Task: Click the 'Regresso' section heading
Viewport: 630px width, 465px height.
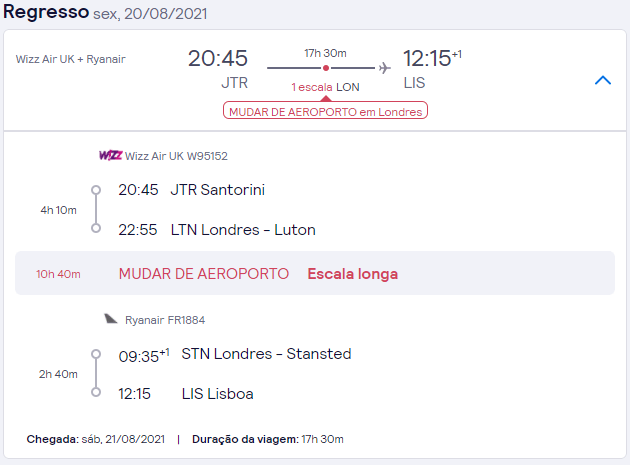Action: [45, 15]
